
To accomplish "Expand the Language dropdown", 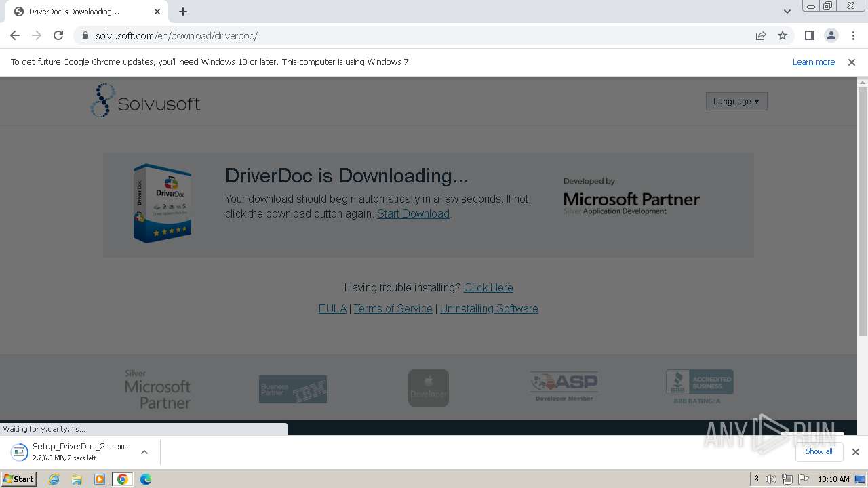I will pyautogui.click(x=736, y=102).
